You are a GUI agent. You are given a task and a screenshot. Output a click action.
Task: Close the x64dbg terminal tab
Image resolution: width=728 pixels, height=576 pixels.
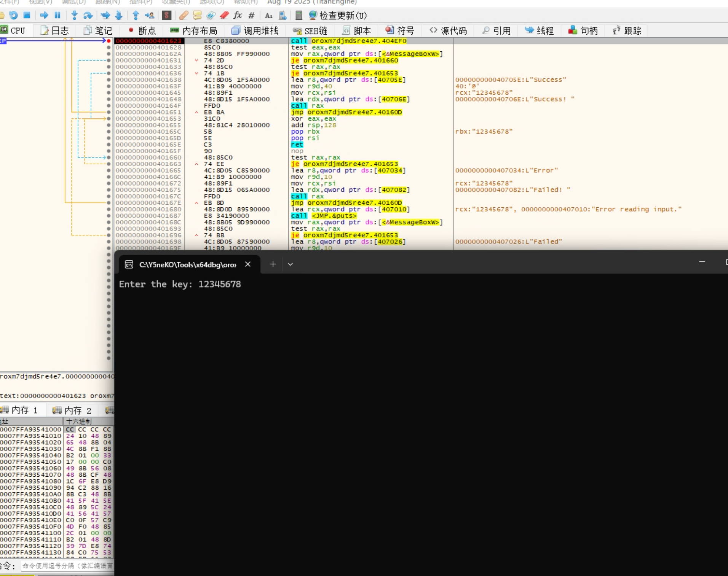[x=248, y=264]
